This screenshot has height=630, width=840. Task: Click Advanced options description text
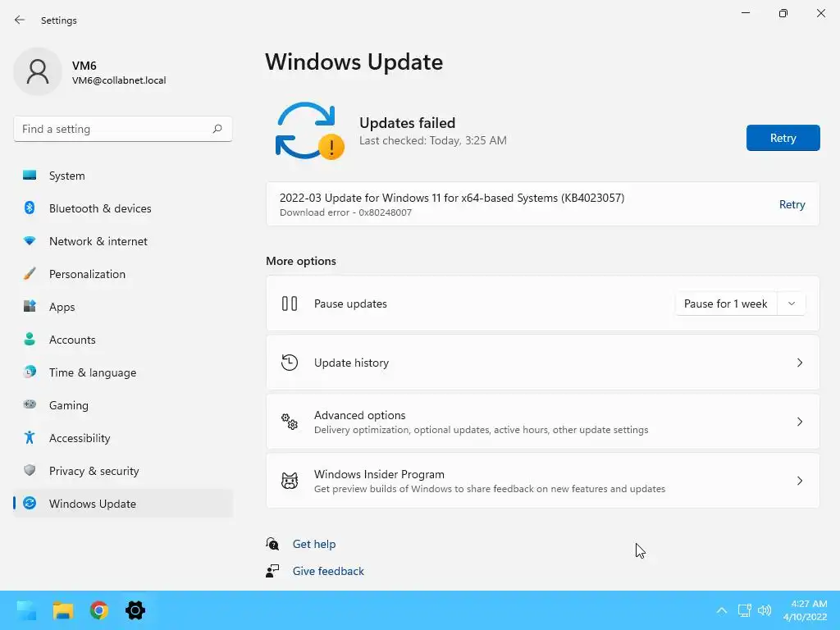point(481,430)
